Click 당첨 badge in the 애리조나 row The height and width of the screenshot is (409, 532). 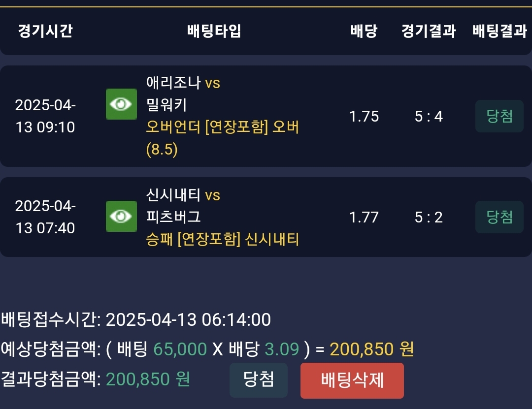coord(499,116)
